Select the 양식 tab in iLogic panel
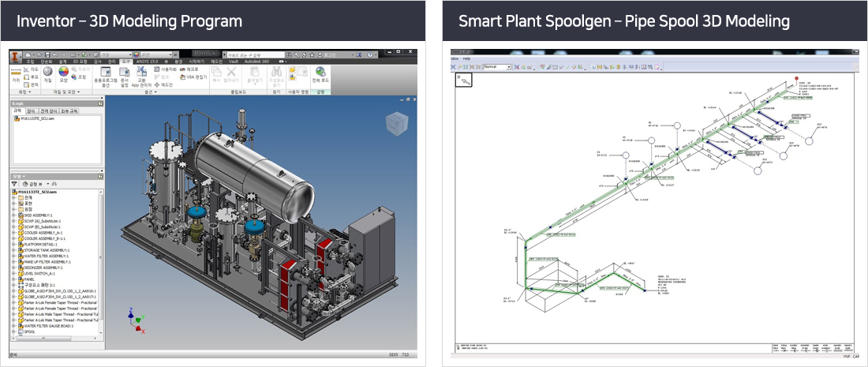Screen dimensions: 868x367 point(31,111)
